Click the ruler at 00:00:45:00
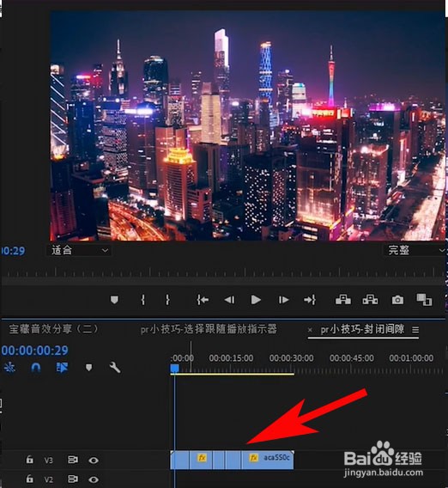 pyautogui.click(x=352, y=358)
